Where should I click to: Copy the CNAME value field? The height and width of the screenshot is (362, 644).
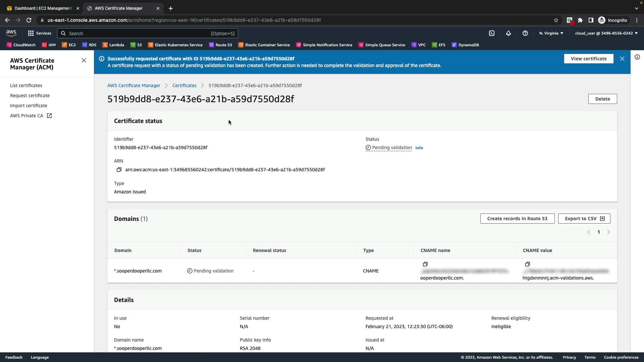(527, 264)
